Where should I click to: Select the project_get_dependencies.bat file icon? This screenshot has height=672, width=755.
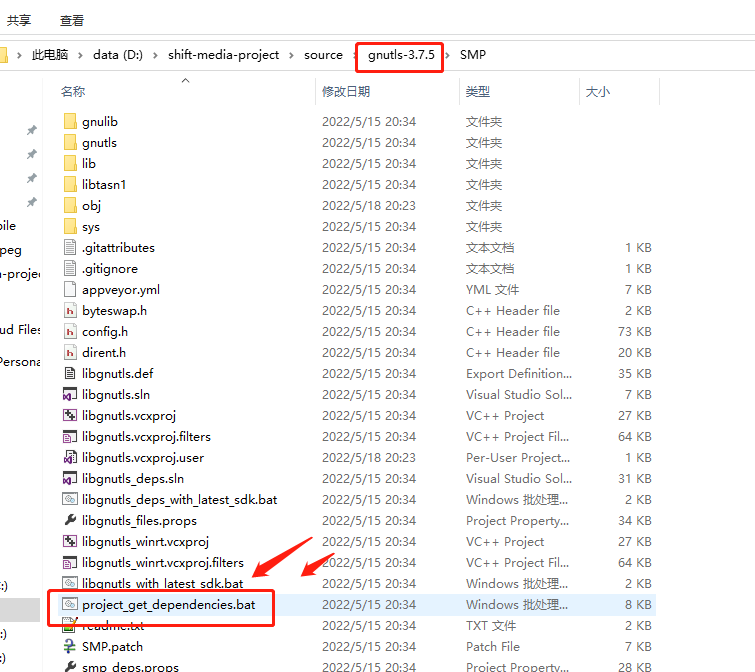pos(70,605)
